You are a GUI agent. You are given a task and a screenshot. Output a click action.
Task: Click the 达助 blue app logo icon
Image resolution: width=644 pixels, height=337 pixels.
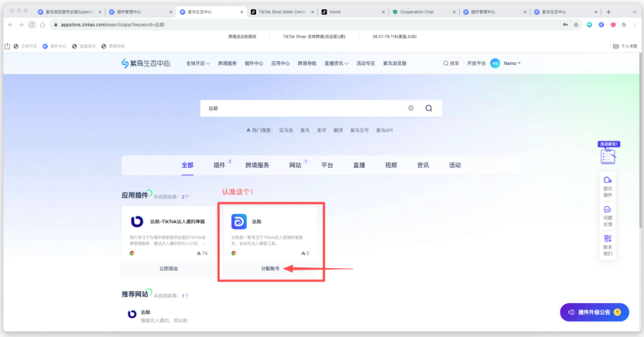point(238,222)
